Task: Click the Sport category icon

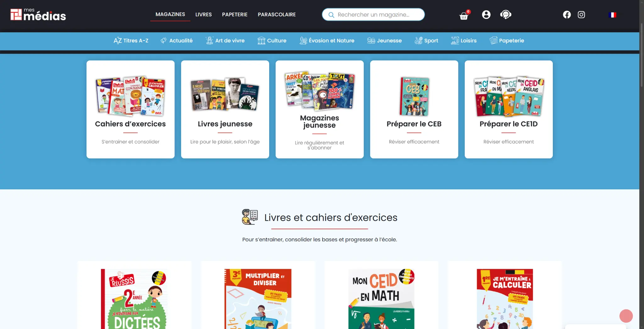Action: pos(419,41)
